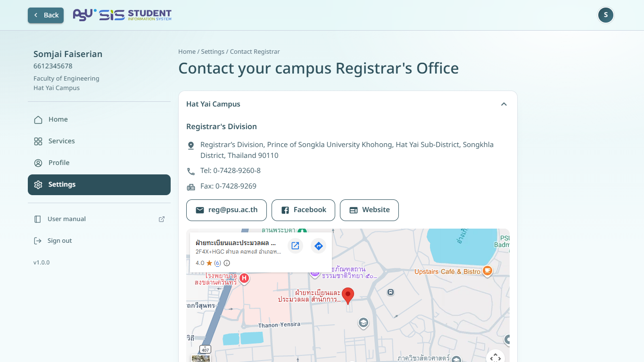Click the Upstairs Café & Bistro map marker
644x362 pixels.
(x=487, y=271)
